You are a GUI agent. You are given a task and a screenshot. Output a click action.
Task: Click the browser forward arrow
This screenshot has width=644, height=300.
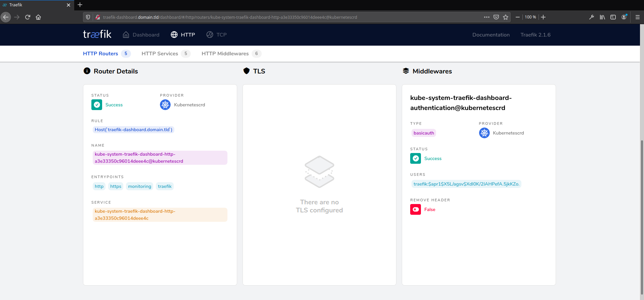coord(17,17)
